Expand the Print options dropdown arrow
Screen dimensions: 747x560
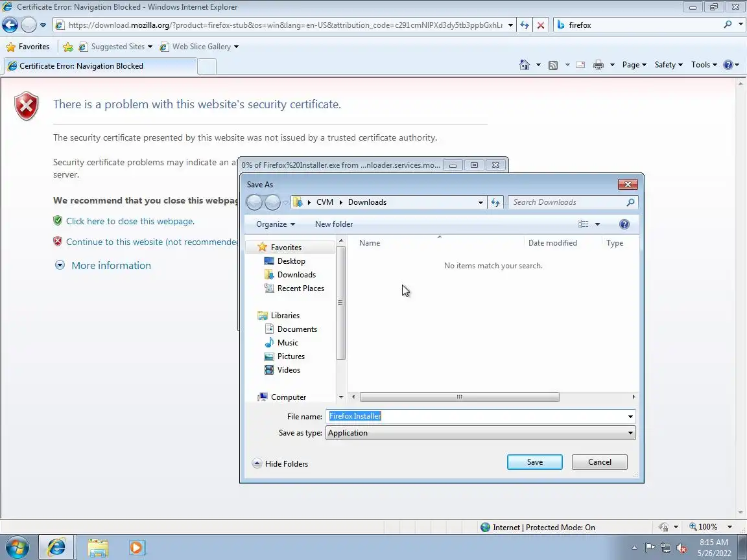pos(612,65)
